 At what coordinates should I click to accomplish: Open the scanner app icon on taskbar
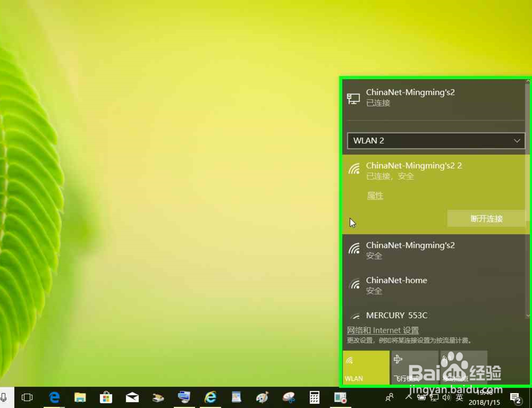[158, 397]
